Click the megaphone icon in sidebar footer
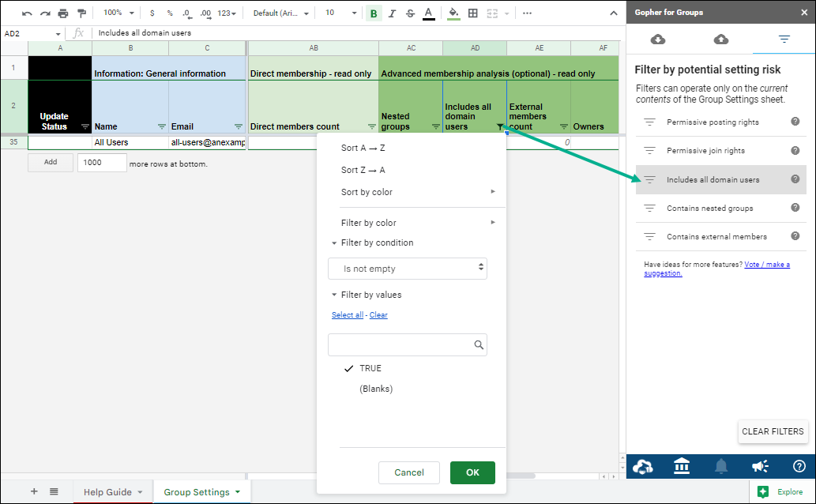 [760, 467]
